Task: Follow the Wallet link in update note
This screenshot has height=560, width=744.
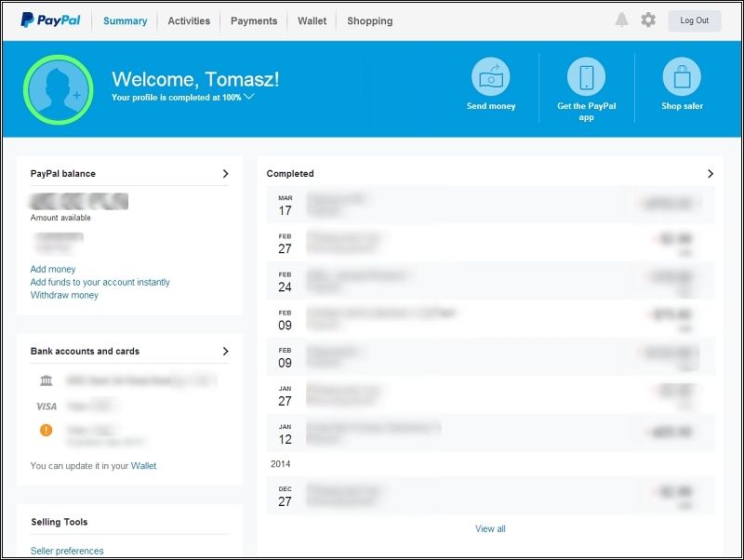Action: pyautogui.click(x=144, y=465)
